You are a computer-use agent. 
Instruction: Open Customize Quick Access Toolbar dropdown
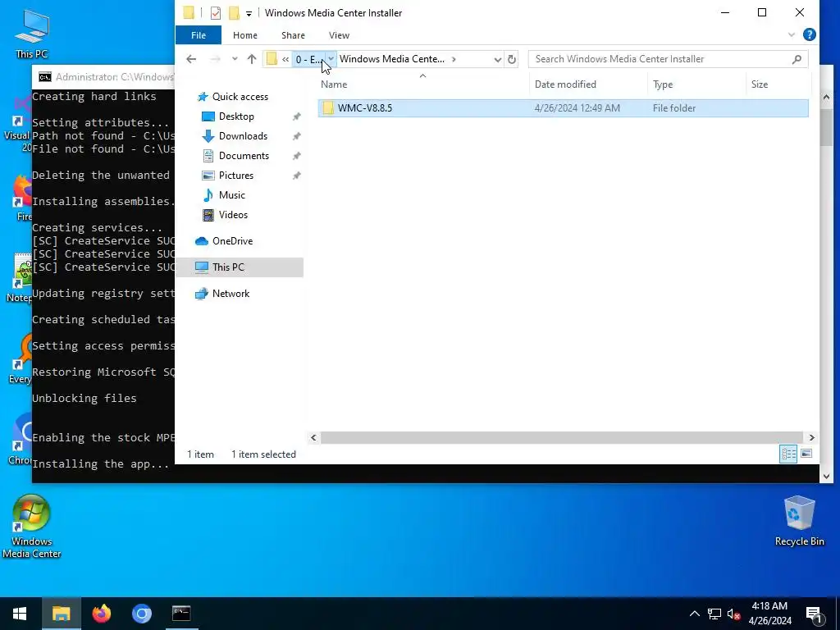point(249,13)
